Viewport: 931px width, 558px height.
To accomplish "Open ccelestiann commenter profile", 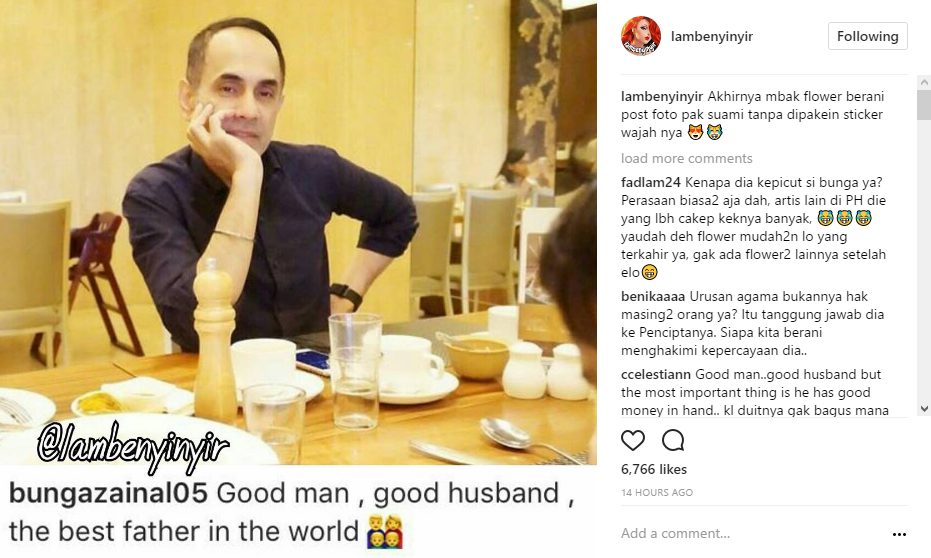I will (656, 375).
